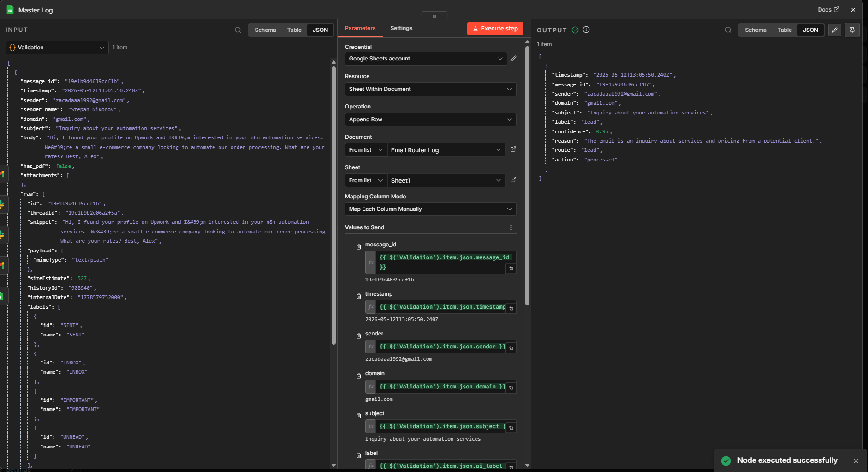Click the green success check beside OUTPUT
The width and height of the screenshot is (868, 472).
tap(575, 30)
